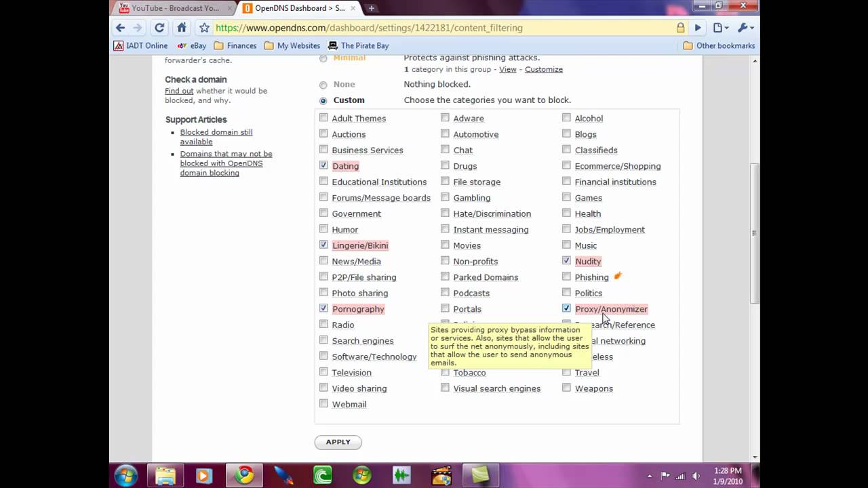This screenshot has height=488, width=868.
Task: Enable the P2P/File sharing checkbox
Action: [323, 277]
